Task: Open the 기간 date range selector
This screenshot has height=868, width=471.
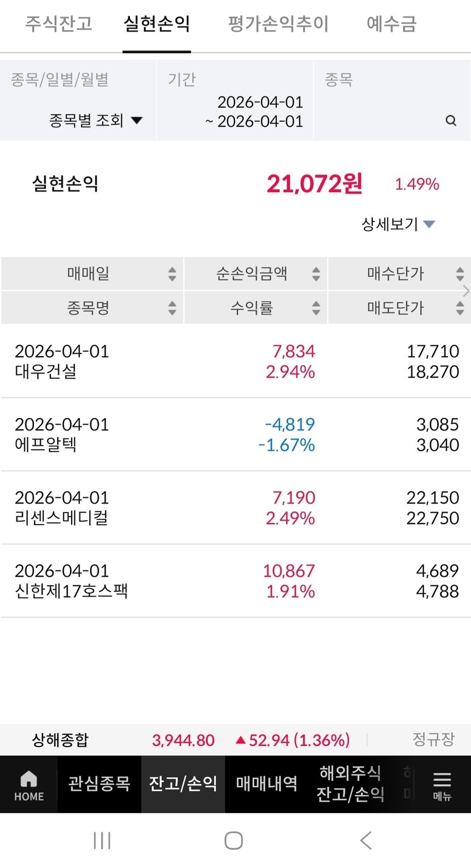Action: click(254, 112)
